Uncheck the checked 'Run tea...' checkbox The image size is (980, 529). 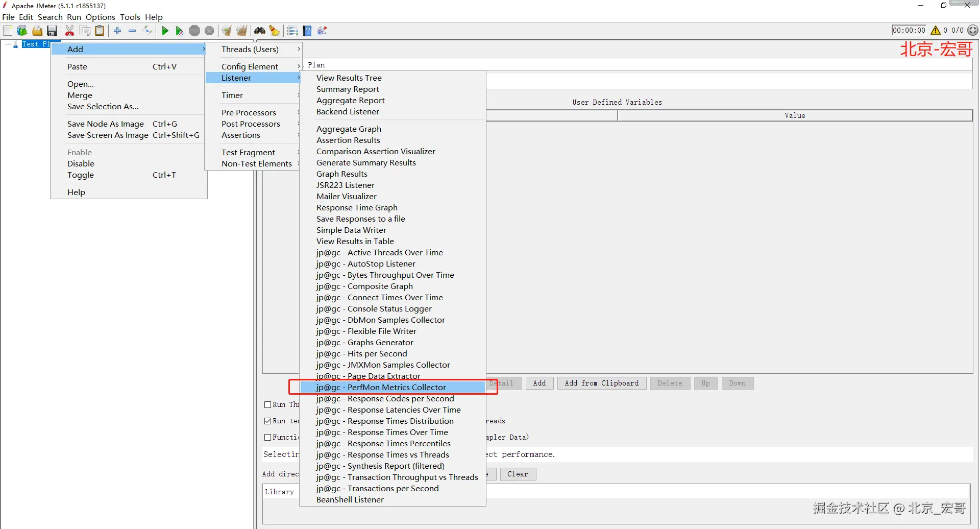click(x=267, y=421)
